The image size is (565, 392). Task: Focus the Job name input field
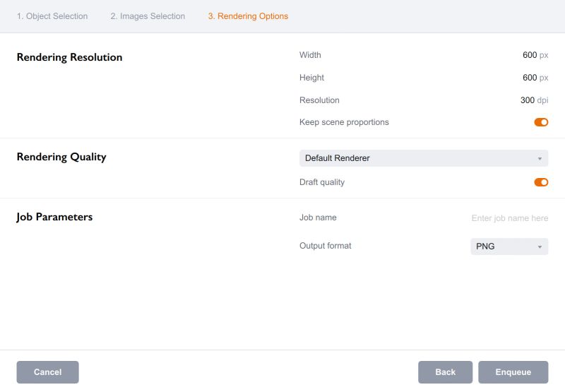click(x=509, y=218)
